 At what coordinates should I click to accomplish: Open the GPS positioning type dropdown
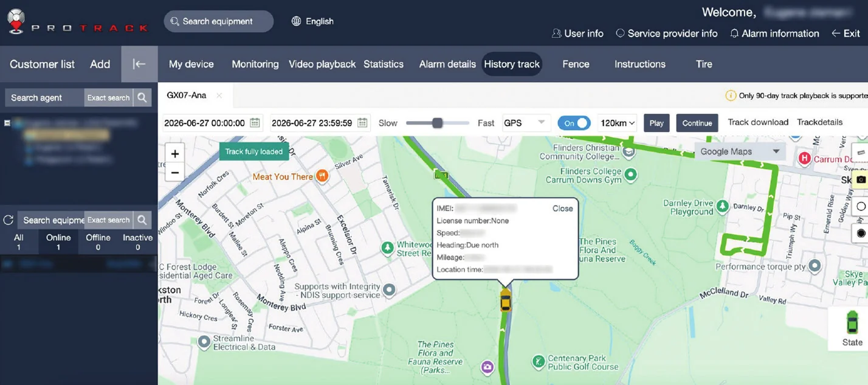(x=526, y=123)
